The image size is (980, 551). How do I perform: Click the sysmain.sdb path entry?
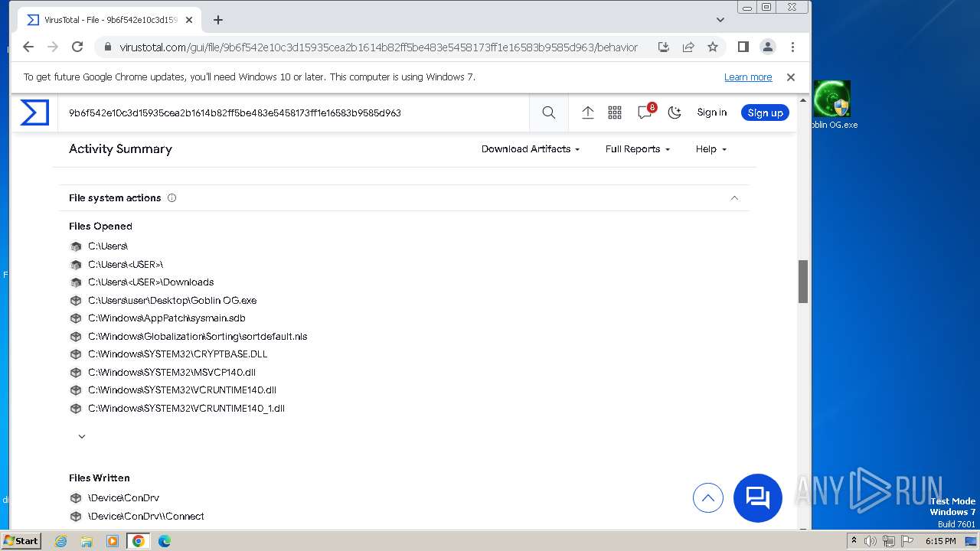point(167,318)
